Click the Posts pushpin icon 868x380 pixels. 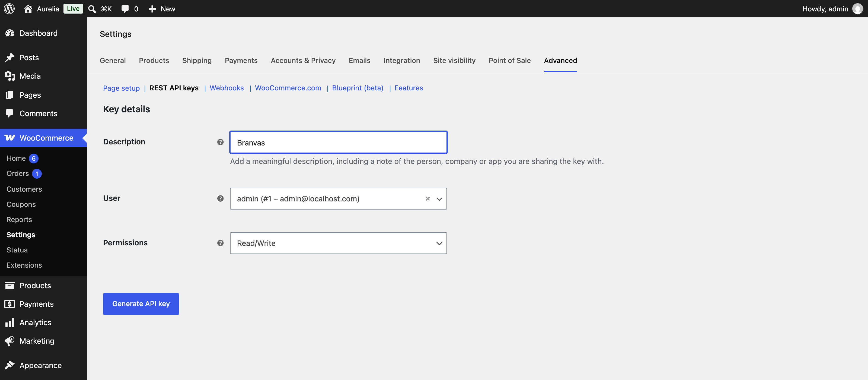click(10, 57)
